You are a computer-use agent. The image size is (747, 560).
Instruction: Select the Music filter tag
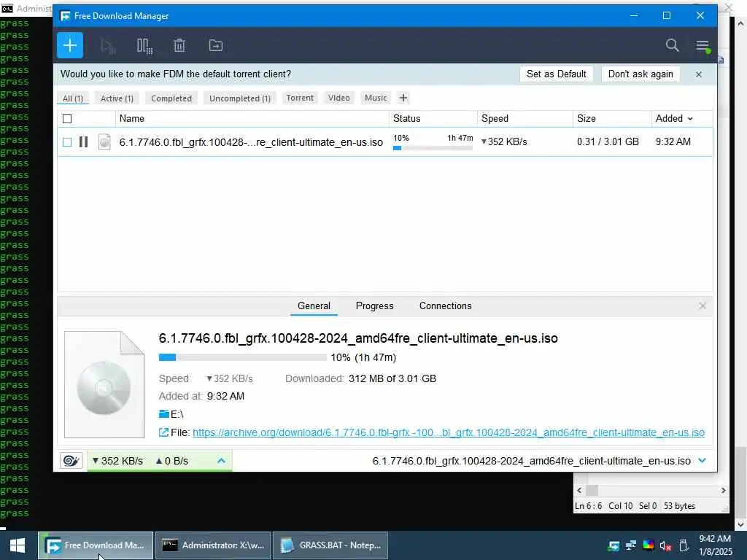click(x=376, y=98)
